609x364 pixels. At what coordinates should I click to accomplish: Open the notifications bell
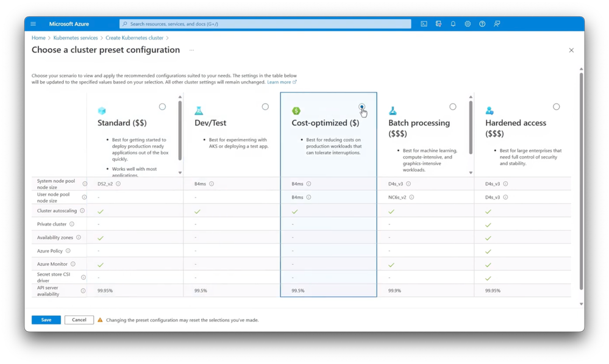coord(453,24)
